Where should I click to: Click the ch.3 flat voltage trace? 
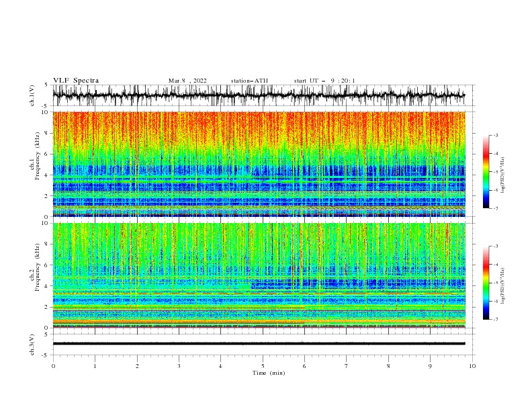click(259, 344)
